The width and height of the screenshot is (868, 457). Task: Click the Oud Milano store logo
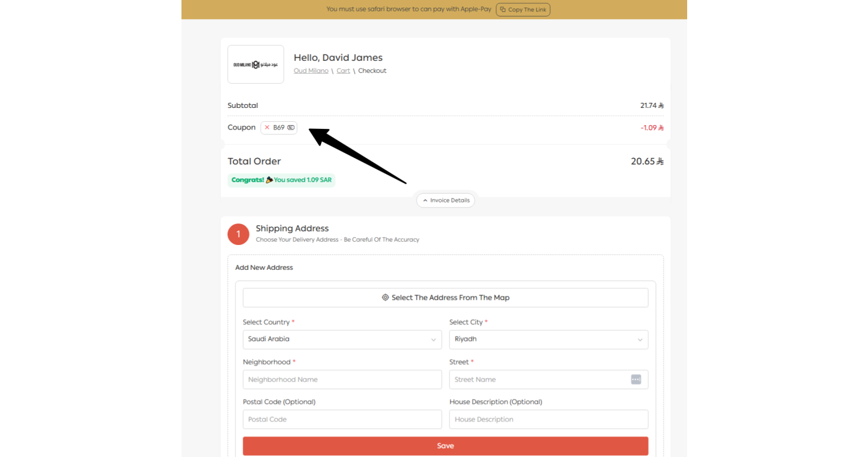(x=256, y=64)
